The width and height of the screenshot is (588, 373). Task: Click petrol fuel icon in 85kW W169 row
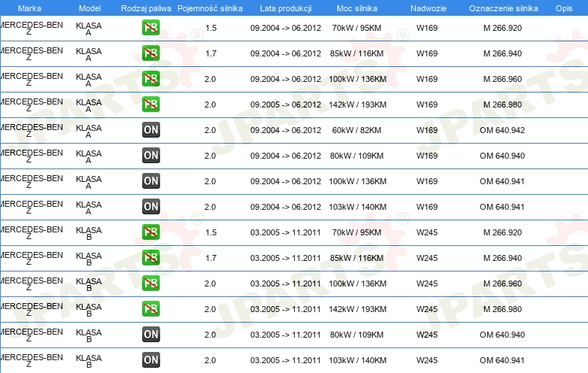coord(150,53)
